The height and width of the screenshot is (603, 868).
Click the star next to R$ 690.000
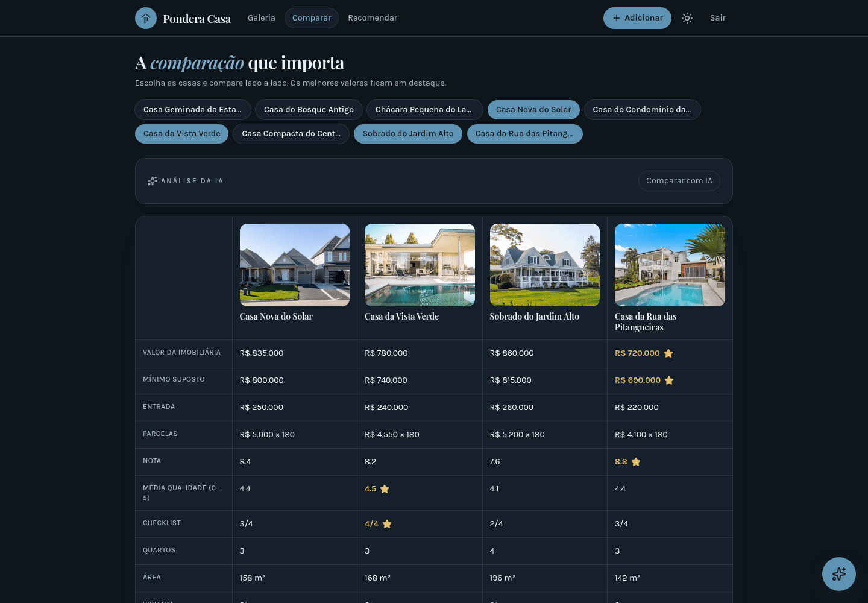(669, 380)
